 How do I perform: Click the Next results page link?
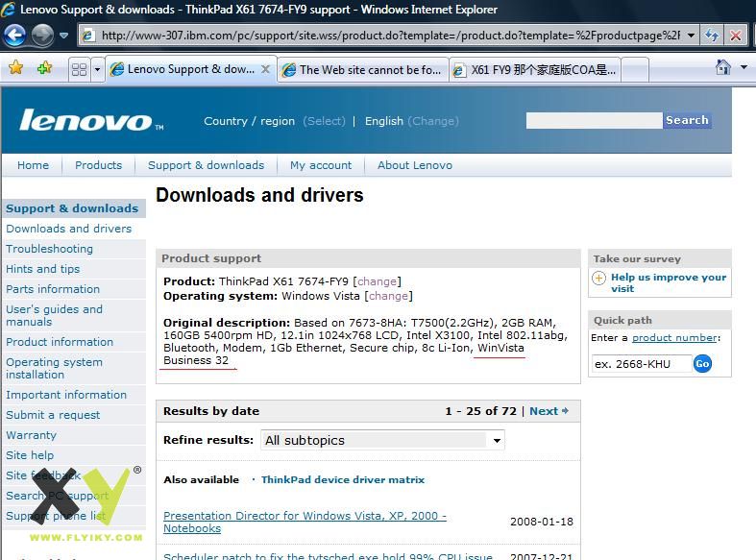point(544,411)
